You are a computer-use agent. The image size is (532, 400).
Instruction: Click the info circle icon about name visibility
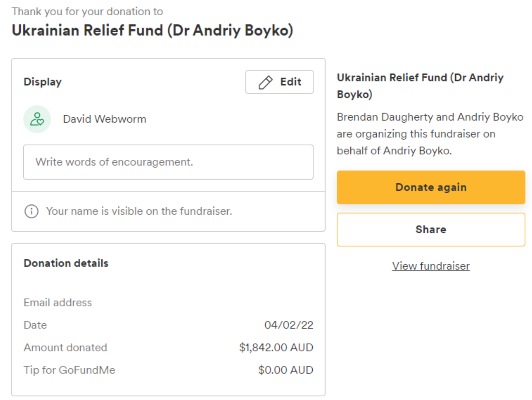pos(31,211)
